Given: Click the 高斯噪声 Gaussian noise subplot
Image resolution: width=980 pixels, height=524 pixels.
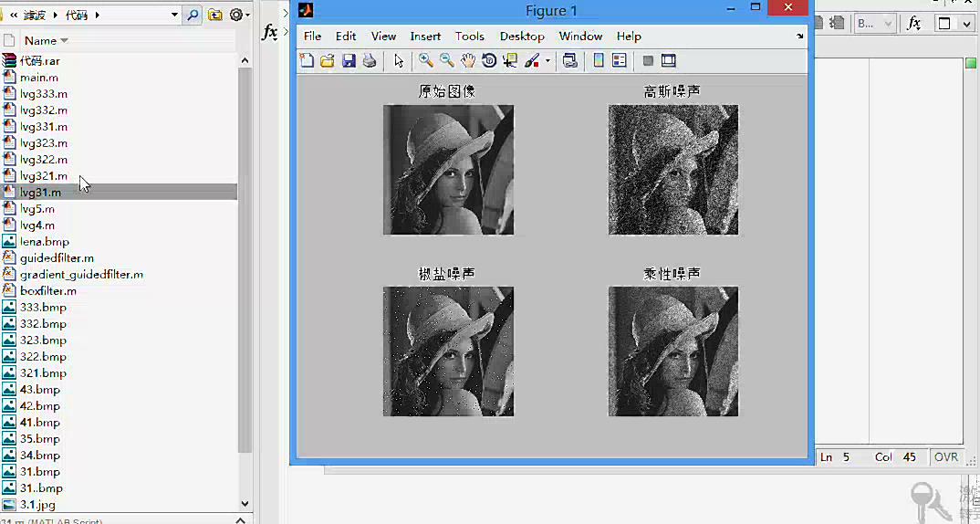Looking at the screenshot, I should (x=673, y=170).
